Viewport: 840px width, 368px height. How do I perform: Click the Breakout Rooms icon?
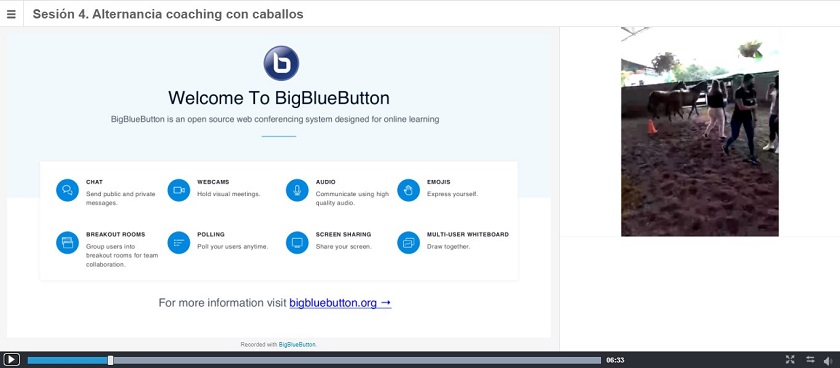[68, 243]
